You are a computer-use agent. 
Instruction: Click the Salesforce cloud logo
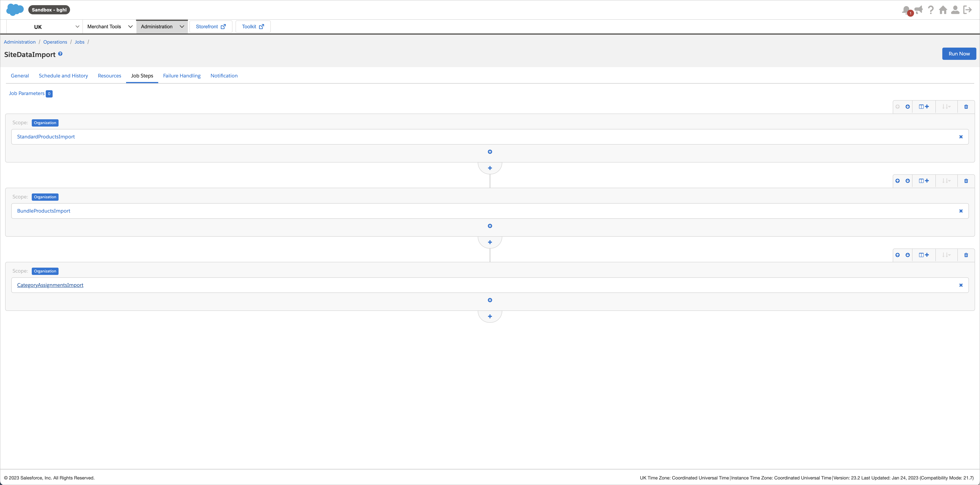pyautogui.click(x=15, y=10)
